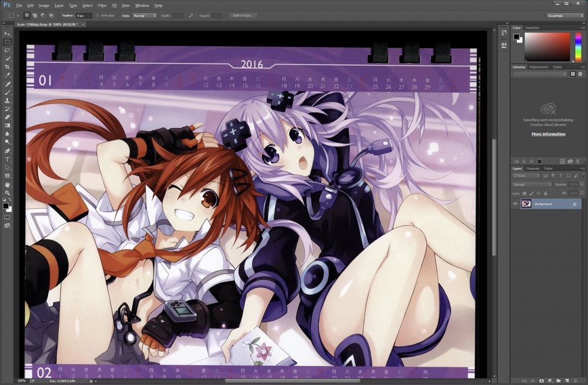The image size is (588, 385).
Task: Select the Dodge tool
Action: pyautogui.click(x=7, y=142)
